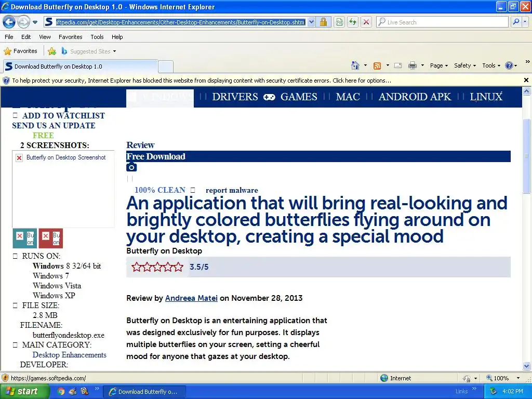
Task: Click the page scroll up arrow
Action: coord(526,91)
